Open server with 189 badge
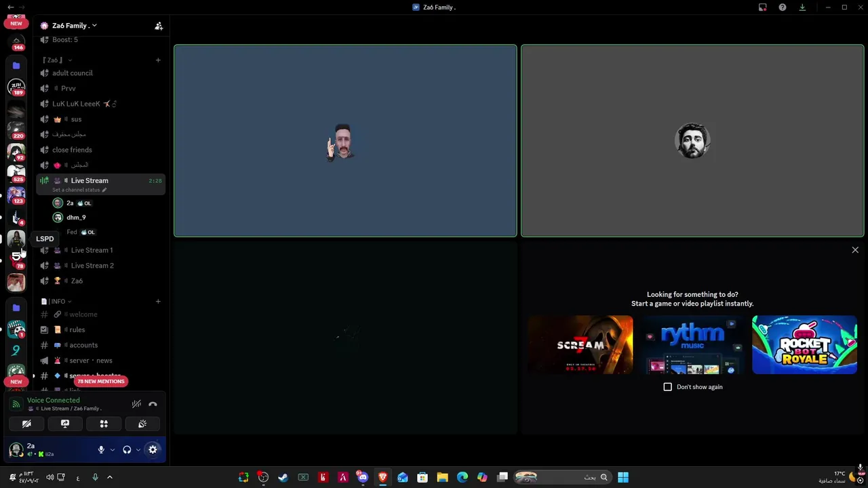This screenshot has height=488, width=868. [x=16, y=87]
